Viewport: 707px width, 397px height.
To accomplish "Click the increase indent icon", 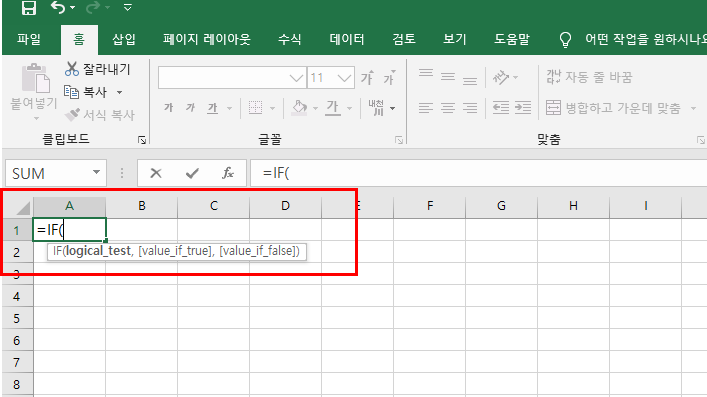I will click(x=523, y=108).
